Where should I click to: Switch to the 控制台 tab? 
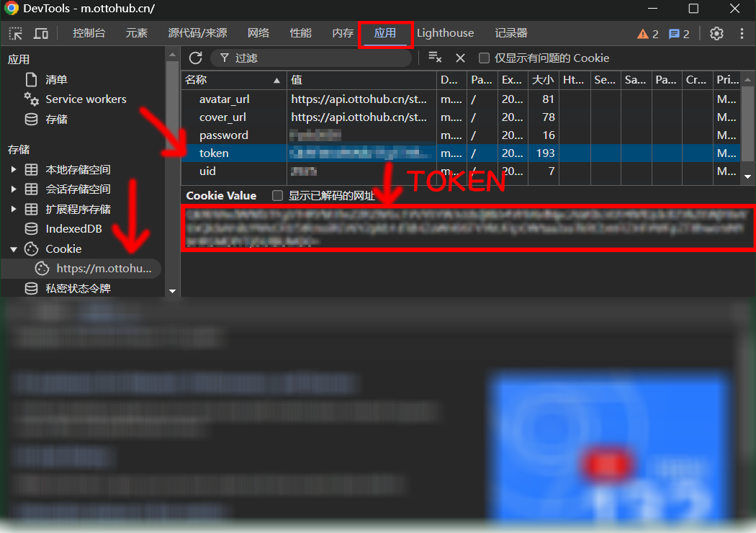(89, 33)
